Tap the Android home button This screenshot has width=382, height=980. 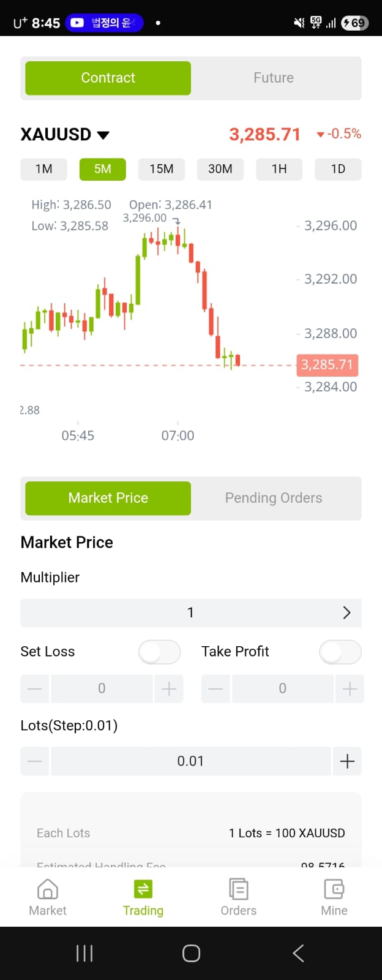(191, 953)
